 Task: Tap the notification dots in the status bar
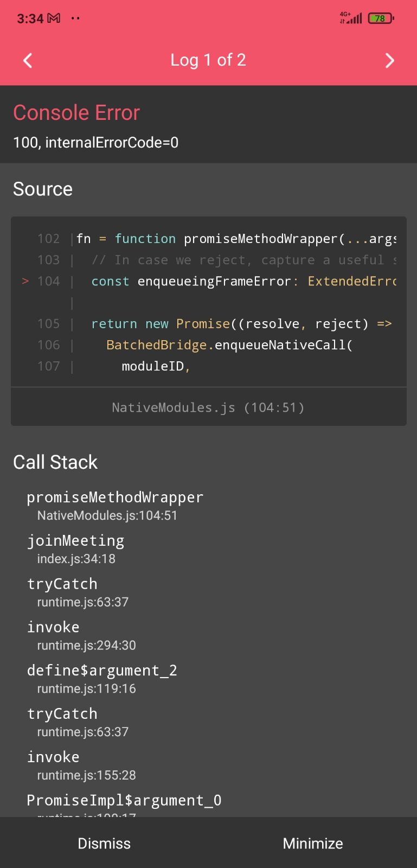click(x=75, y=18)
